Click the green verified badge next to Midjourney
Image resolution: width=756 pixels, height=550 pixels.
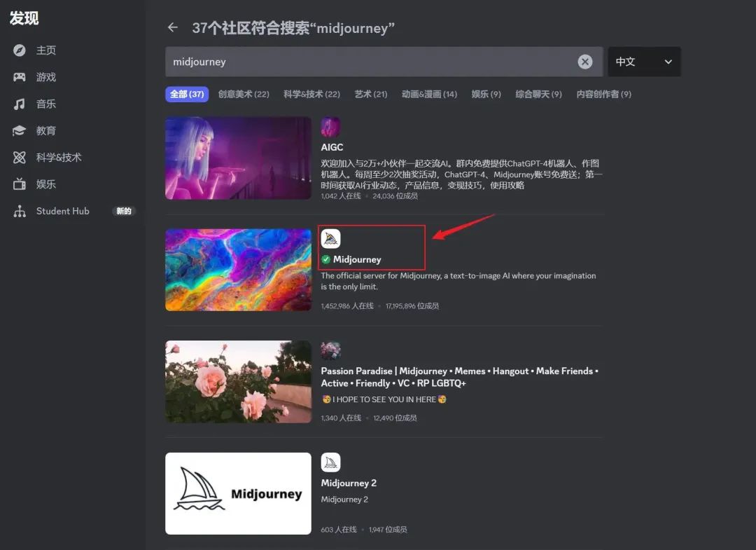point(325,259)
